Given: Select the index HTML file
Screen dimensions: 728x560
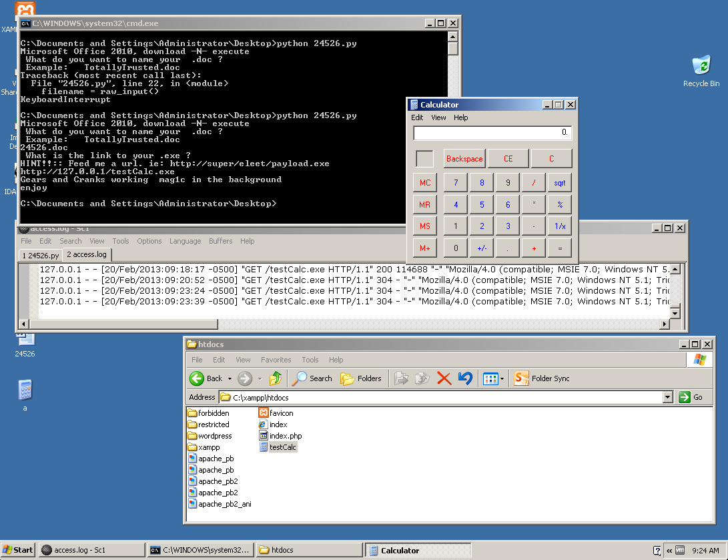Looking at the screenshot, I should tap(273, 425).
